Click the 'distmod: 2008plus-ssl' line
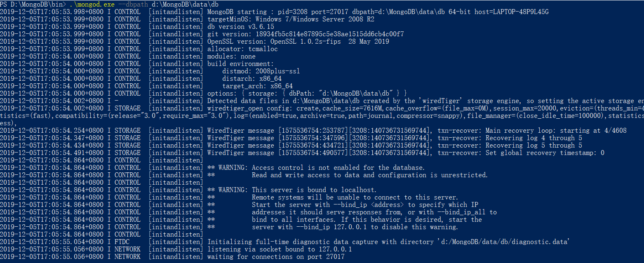Screen dimensions: 644x263 261,71
